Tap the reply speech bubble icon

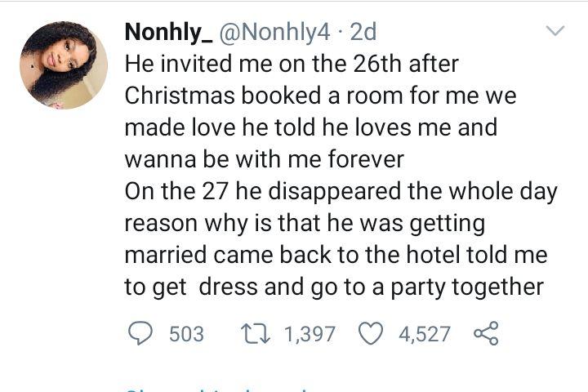140,333
